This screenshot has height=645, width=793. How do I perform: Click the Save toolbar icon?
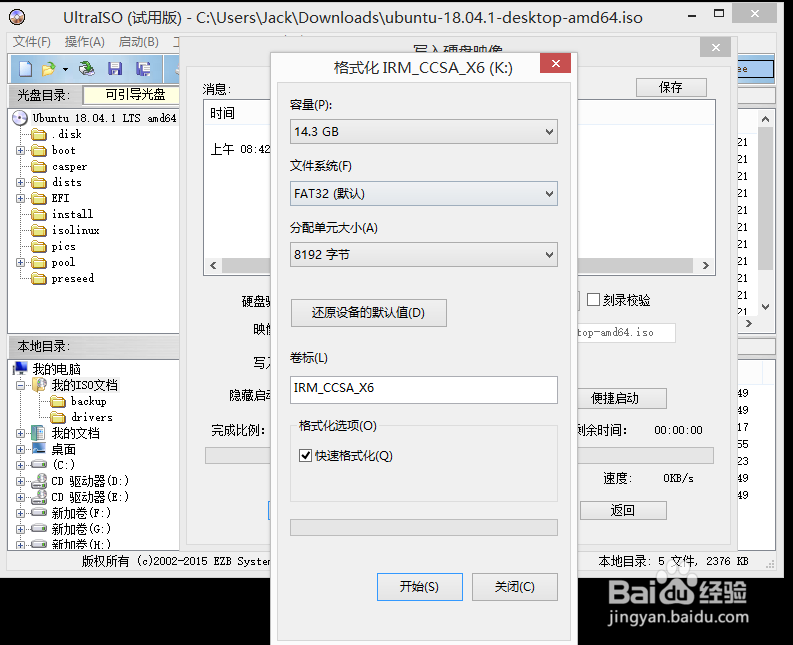click(x=115, y=69)
